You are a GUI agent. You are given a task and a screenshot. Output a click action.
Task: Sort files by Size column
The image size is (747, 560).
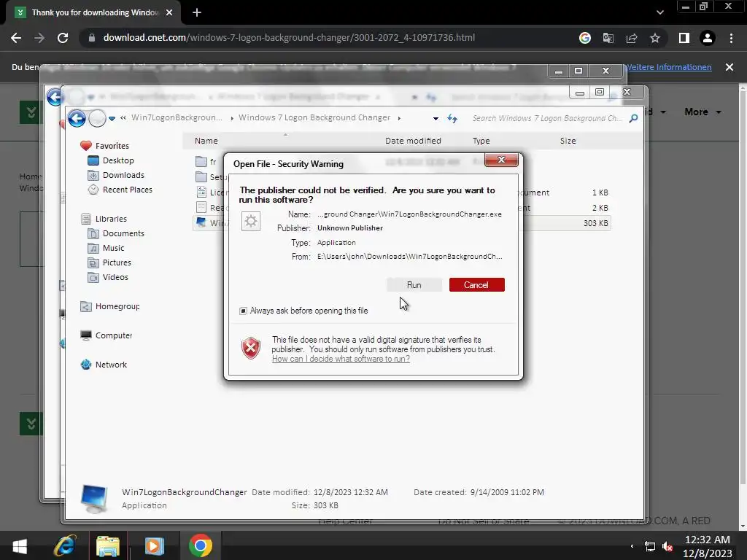tap(568, 141)
